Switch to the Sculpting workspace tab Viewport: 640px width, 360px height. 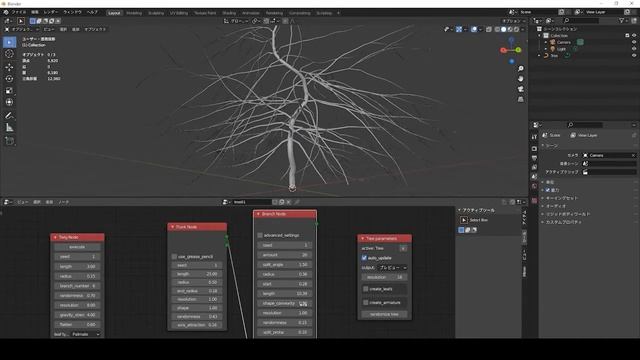coord(156,13)
